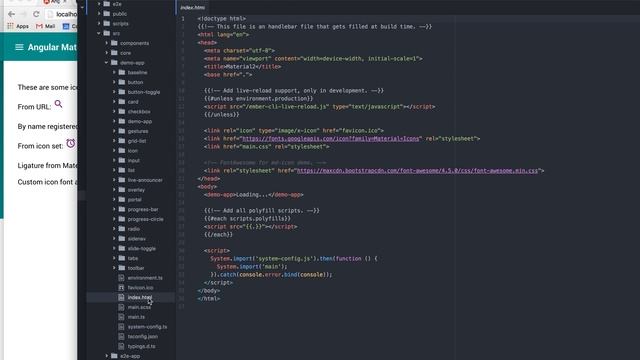Viewport: 640px width, 360px height.
Task: Click the tabs folder icon
Action: pyautogui.click(x=122, y=258)
